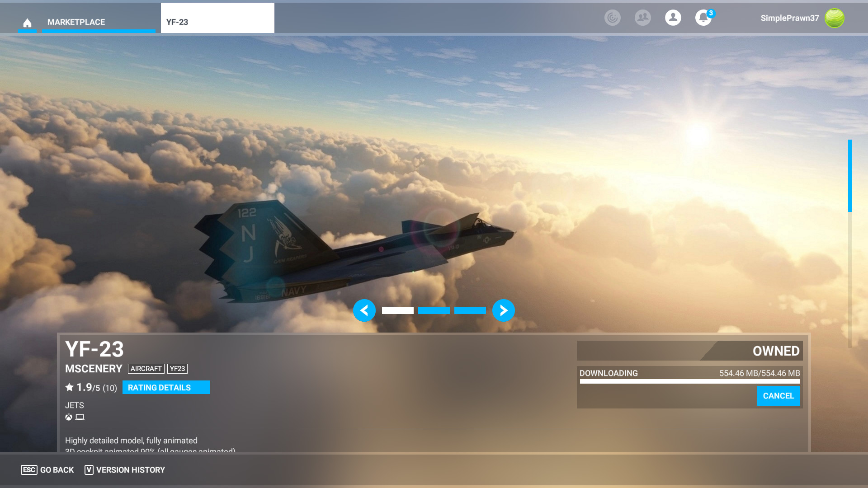Open the player profile icon
Screen dimensions: 868x488
click(x=673, y=18)
